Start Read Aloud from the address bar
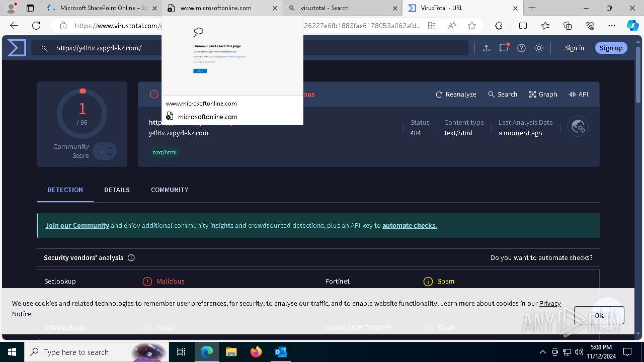Viewport: 644px width, 362px height. [x=452, y=26]
